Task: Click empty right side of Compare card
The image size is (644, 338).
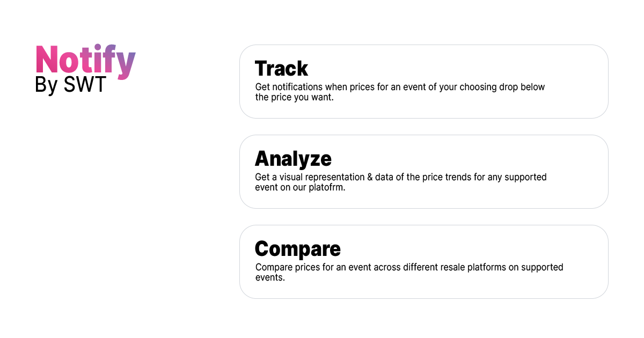Action: 585,262
